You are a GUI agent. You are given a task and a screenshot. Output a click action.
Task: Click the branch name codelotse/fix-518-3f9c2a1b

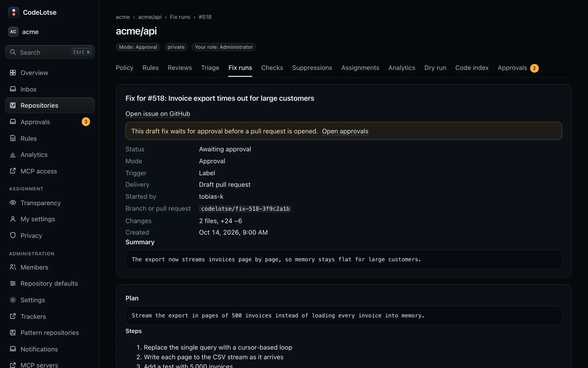point(245,209)
